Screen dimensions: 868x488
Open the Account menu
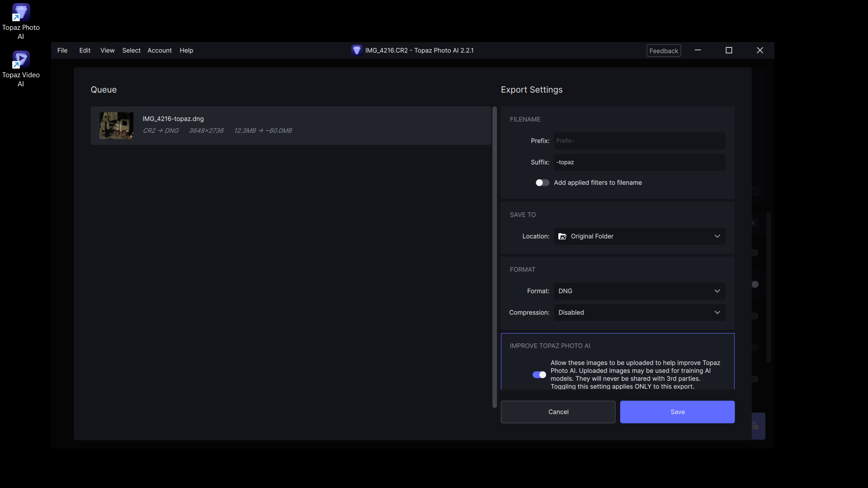160,50
